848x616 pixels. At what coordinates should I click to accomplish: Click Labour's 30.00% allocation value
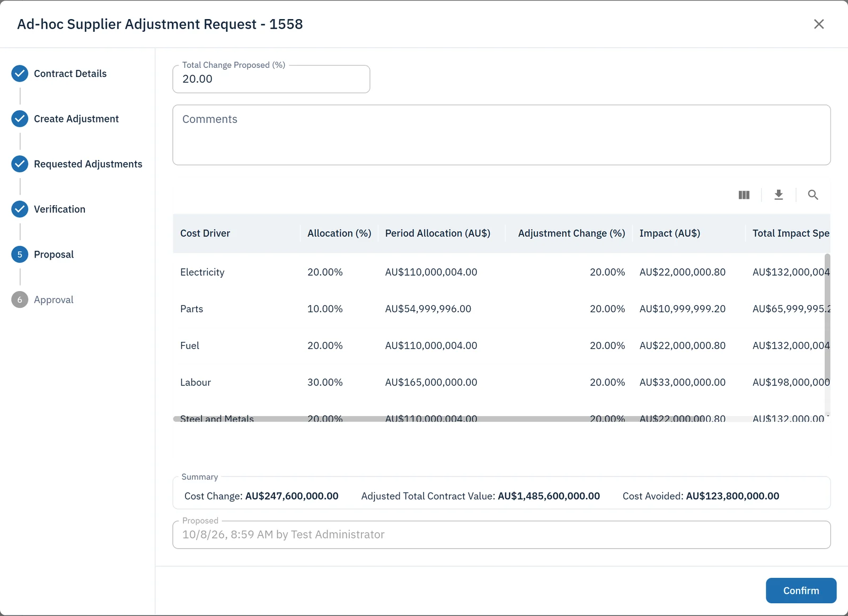pos(325,382)
